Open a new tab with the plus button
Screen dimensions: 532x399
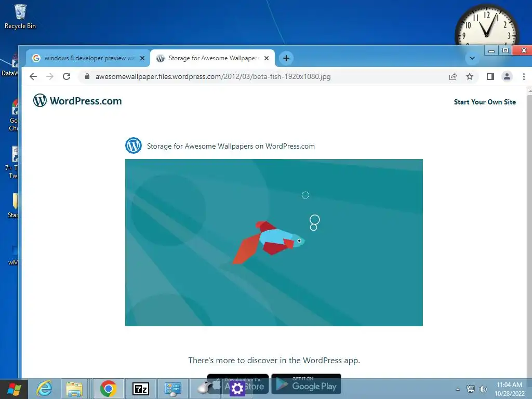pos(286,58)
